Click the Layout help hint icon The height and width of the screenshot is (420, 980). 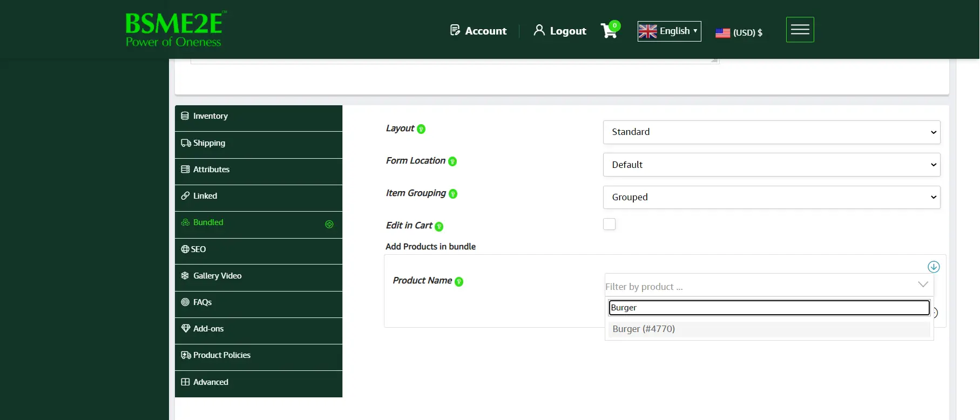(x=421, y=129)
